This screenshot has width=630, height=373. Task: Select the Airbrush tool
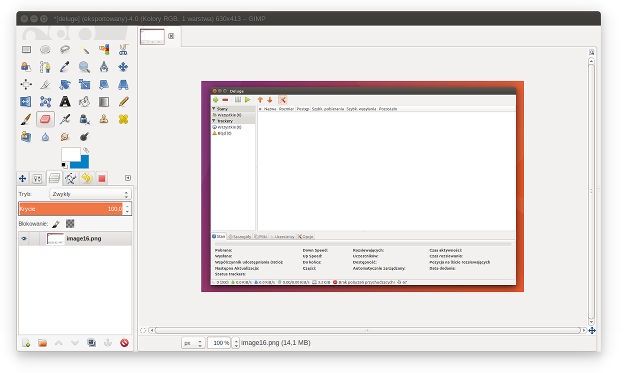(65, 119)
